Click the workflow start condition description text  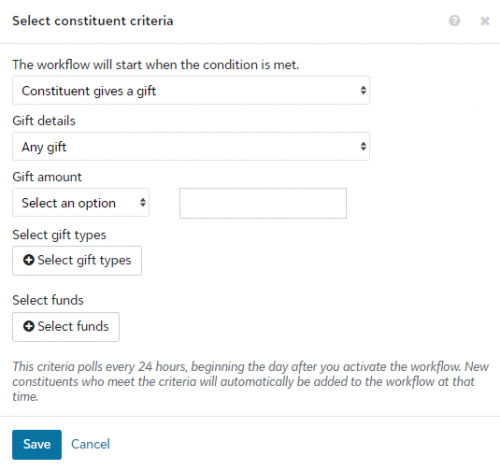156,64
